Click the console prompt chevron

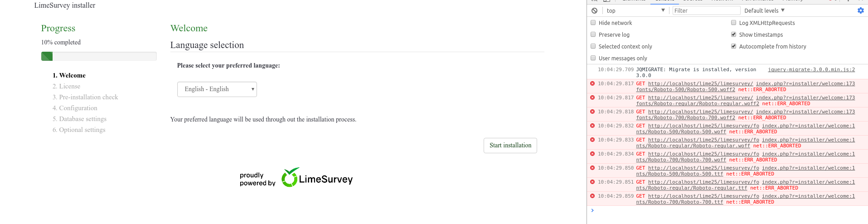tap(592, 210)
